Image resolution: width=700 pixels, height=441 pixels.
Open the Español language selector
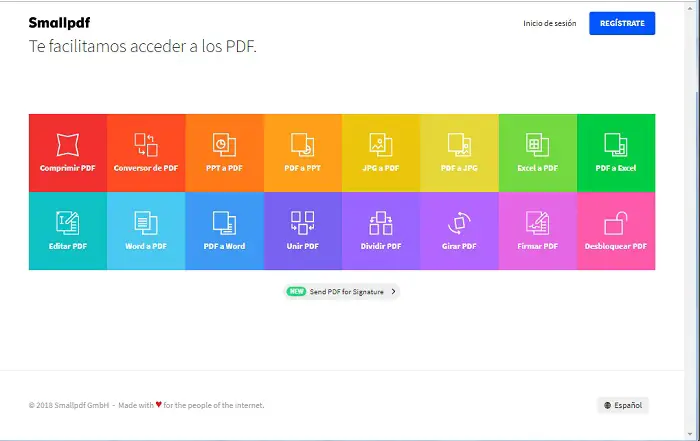(623, 405)
